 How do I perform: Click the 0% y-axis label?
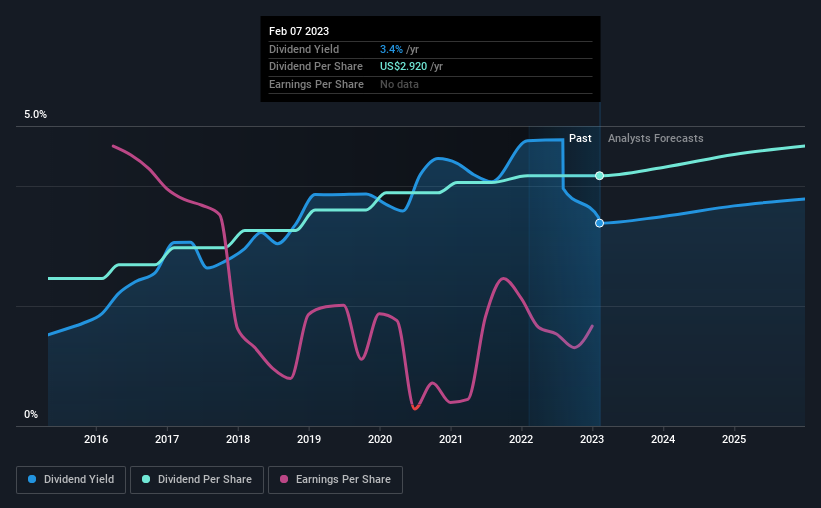coord(31,414)
